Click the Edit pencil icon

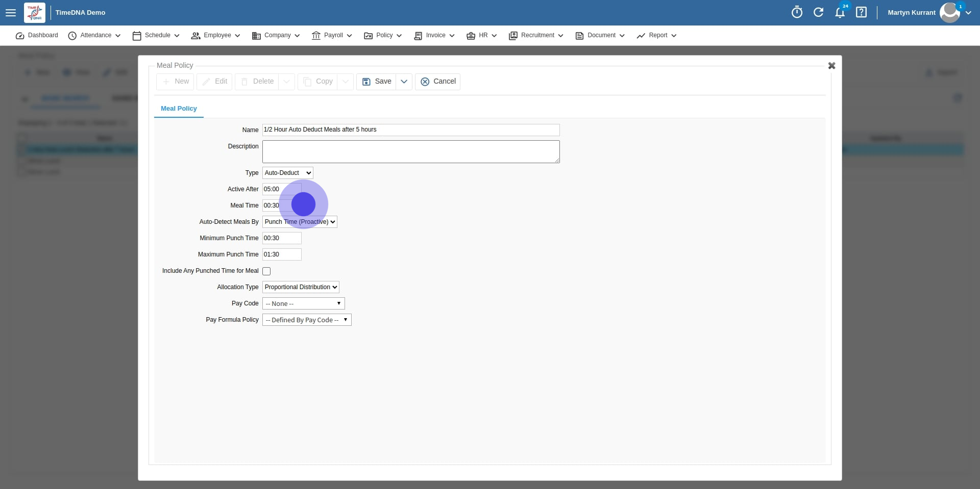[x=207, y=82]
